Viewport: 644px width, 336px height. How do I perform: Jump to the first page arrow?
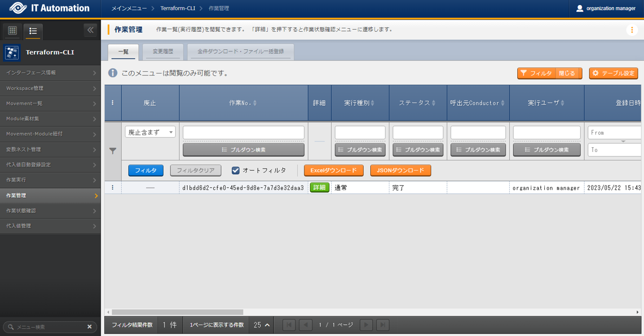[289, 325]
